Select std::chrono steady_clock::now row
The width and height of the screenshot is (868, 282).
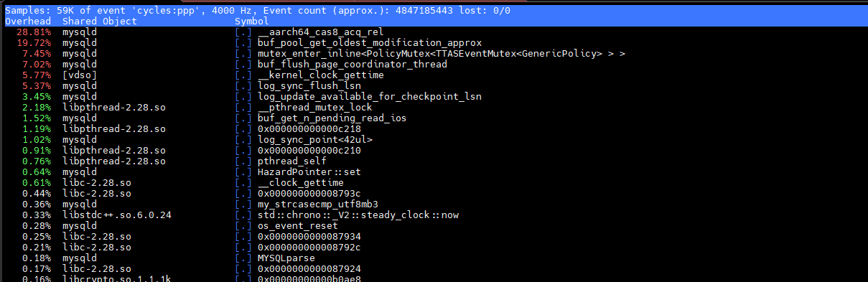[434, 215]
